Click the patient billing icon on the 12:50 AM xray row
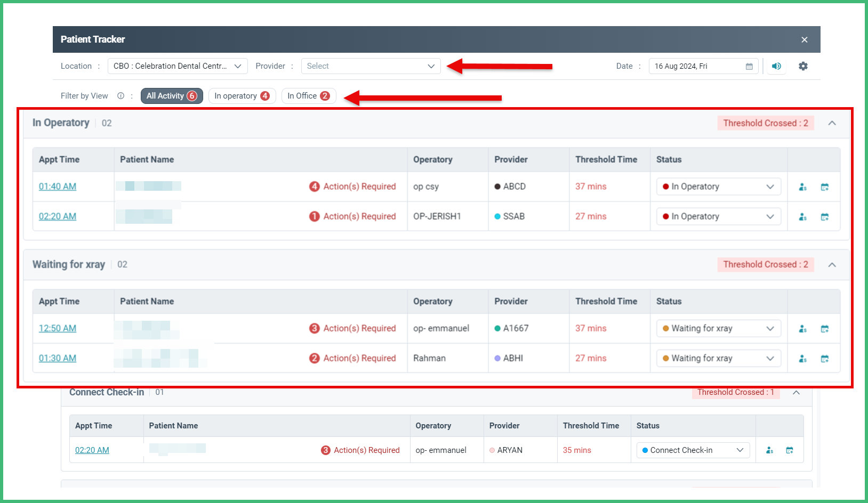 click(x=802, y=329)
